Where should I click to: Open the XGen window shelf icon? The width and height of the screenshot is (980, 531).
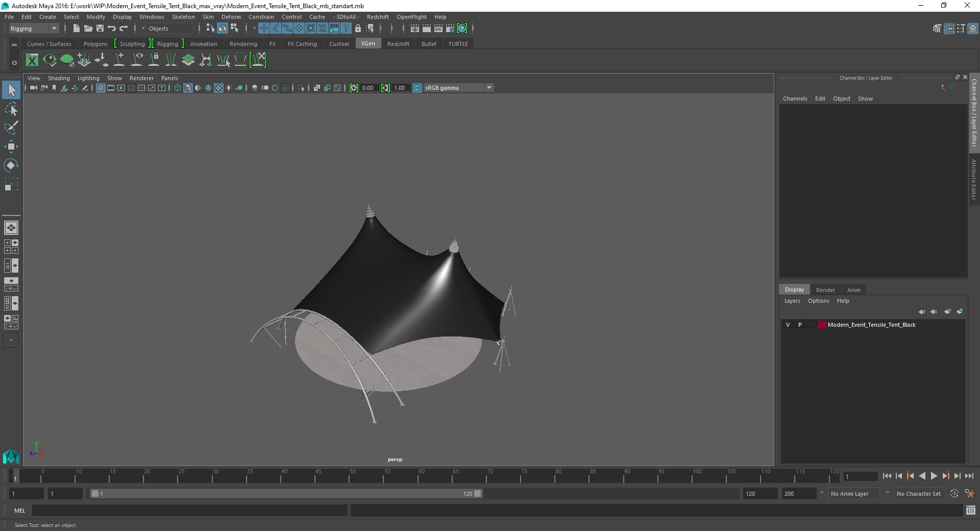click(32, 60)
